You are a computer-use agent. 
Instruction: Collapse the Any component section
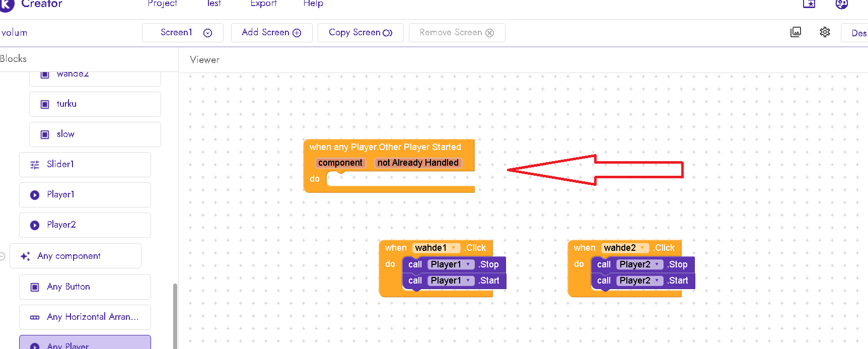3,256
